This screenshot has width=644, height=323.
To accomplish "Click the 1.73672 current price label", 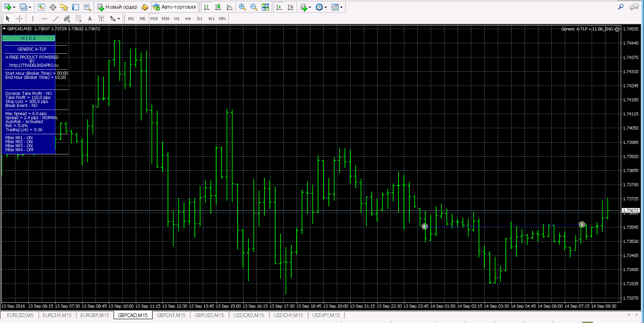I will (631, 211).
